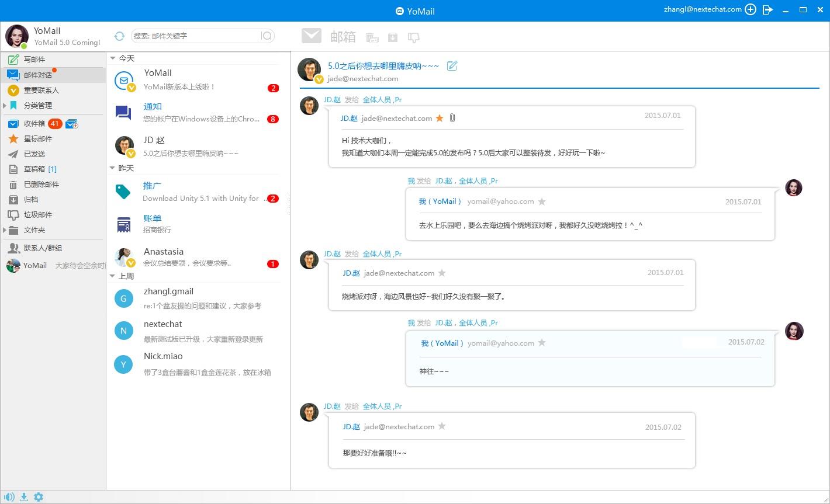The width and height of the screenshot is (830, 504).
Task: Collapse the 今天 conversation group
Action: tap(113, 58)
